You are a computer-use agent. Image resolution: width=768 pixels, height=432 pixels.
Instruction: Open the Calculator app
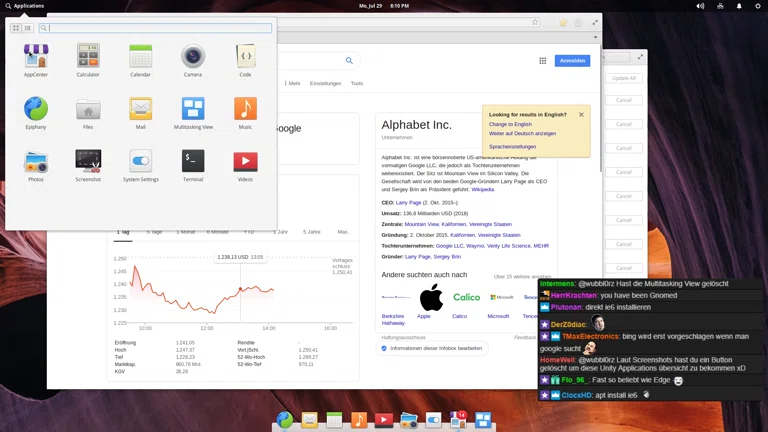(88, 61)
